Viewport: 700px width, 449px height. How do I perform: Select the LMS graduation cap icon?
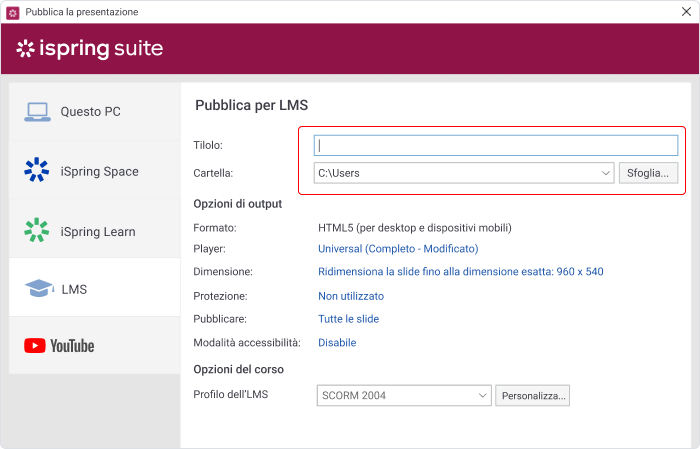coord(39,288)
